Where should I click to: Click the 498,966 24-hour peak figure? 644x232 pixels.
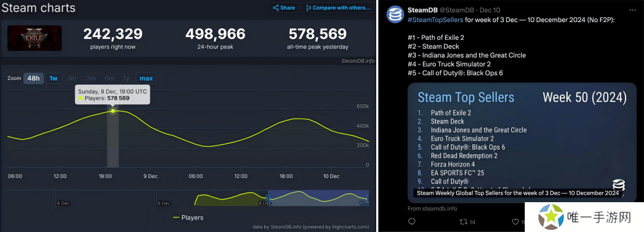(x=215, y=34)
